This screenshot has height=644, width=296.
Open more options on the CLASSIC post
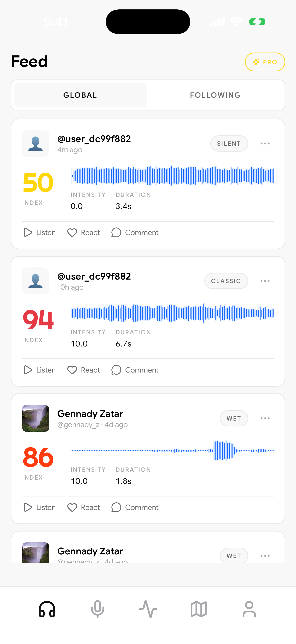pyautogui.click(x=265, y=281)
